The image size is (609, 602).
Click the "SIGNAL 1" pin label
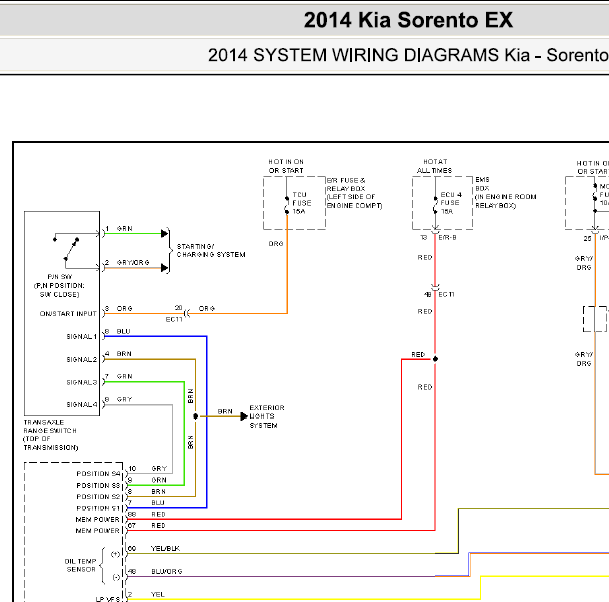click(81, 336)
